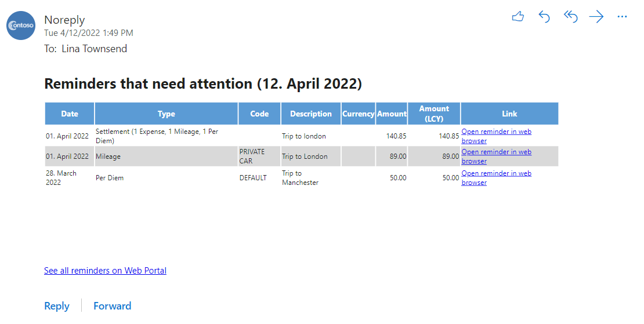This screenshot has width=644, height=324.
Task: Click the Noreply sender name
Action: tap(64, 20)
